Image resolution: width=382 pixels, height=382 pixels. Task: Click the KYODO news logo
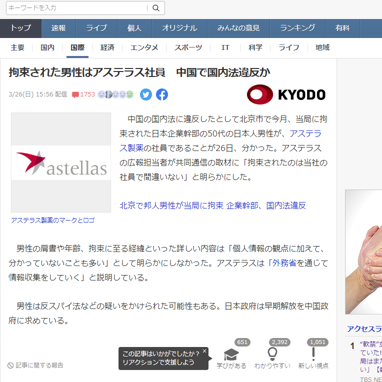tap(286, 95)
